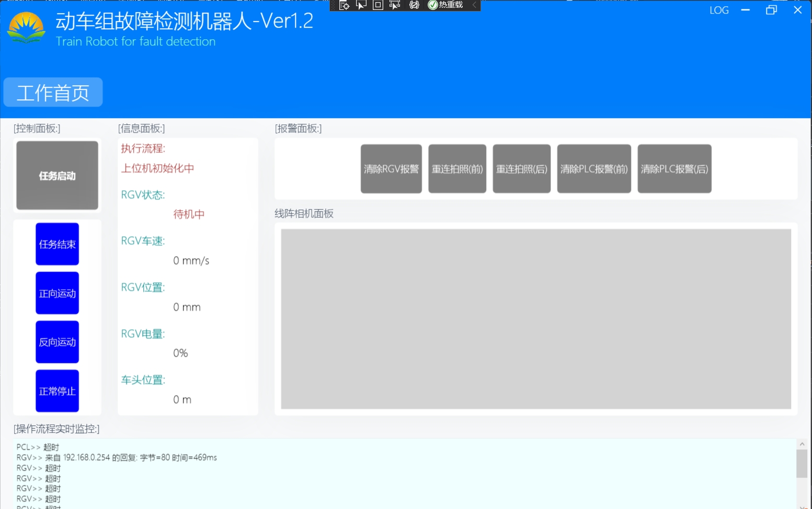The width and height of the screenshot is (812, 509).
Task: Activate the select element debug tool
Action: [361, 5]
